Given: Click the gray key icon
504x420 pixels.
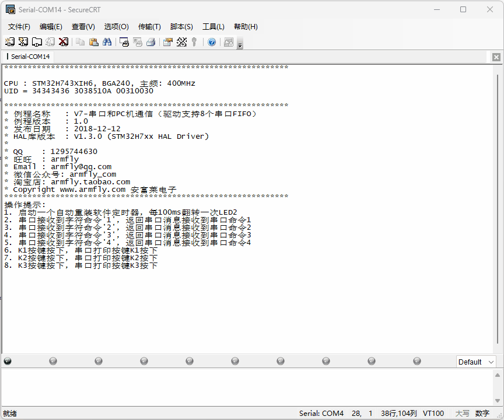Looking at the screenshot, I should pos(194,42).
